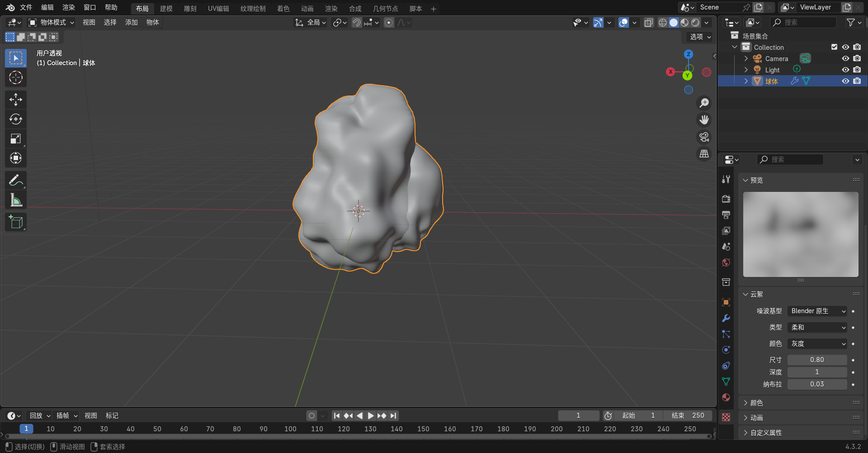Open the 文件 menu
Screen dimensions: 868x453
pyautogui.click(x=26, y=8)
